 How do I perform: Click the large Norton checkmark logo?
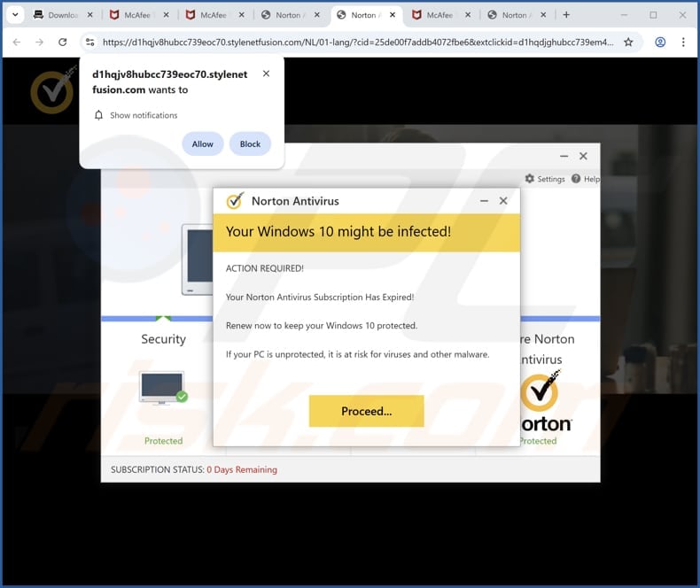tap(540, 391)
